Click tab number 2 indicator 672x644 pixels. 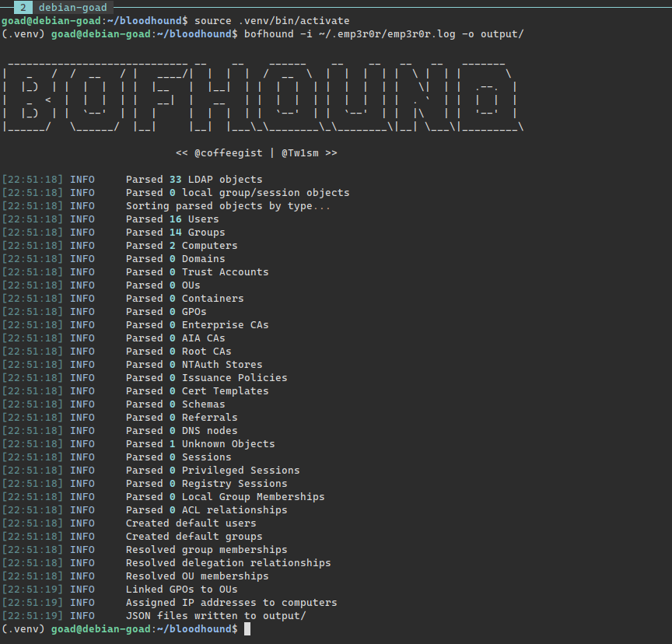coord(23,7)
